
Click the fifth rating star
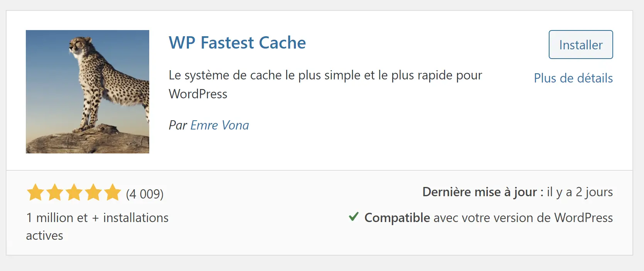click(x=112, y=192)
